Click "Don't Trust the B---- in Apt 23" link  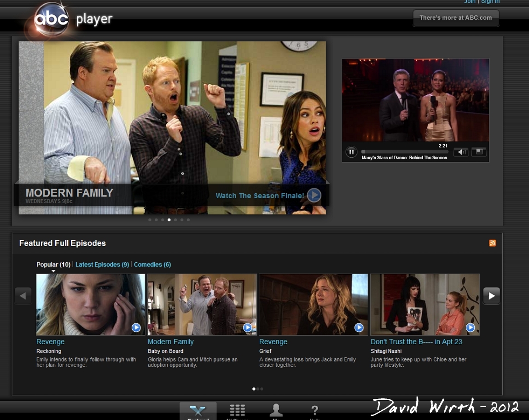(416, 342)
